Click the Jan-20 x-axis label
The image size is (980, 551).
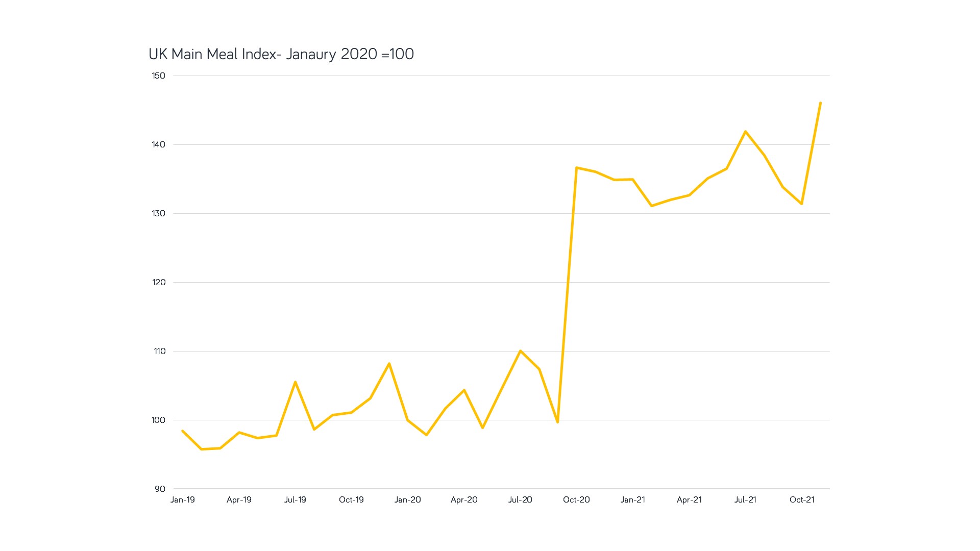(x=408, y=499)
